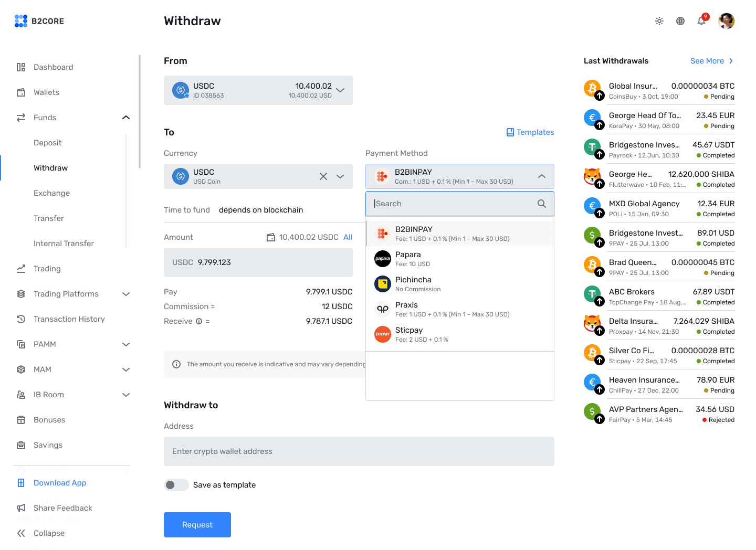
Task: Open the AVP Partners Agen... withdrawal row
Action: coord(659,414)
